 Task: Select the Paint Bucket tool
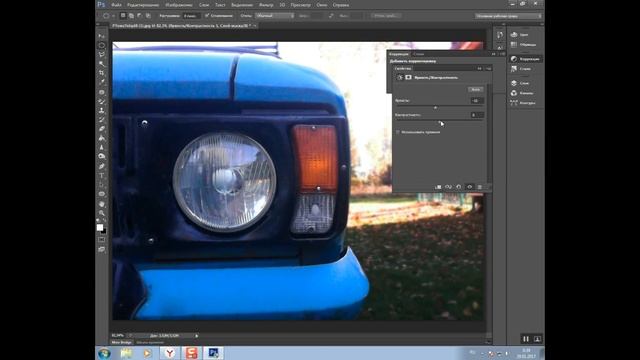tap(101, 138)
